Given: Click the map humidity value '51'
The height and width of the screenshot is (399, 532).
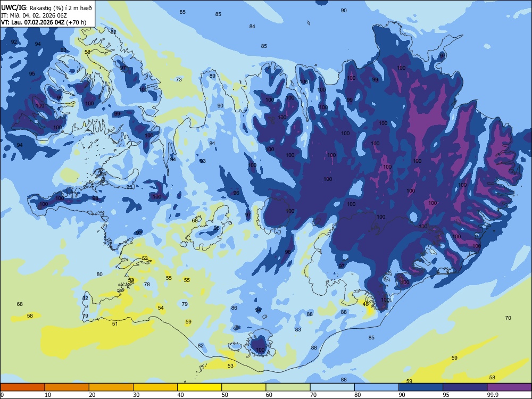Looking at the screenshot, I should pyautogui.click(x=115, y=323).
